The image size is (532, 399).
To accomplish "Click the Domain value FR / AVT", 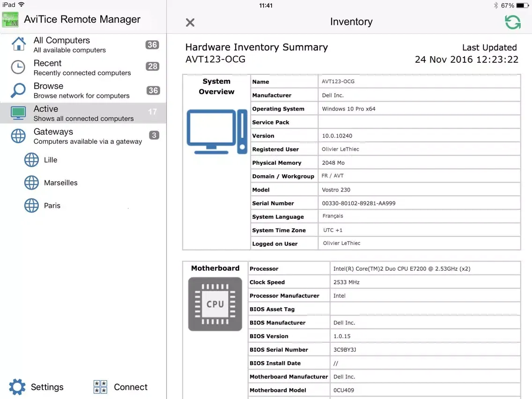I will (x=332, y=176).
